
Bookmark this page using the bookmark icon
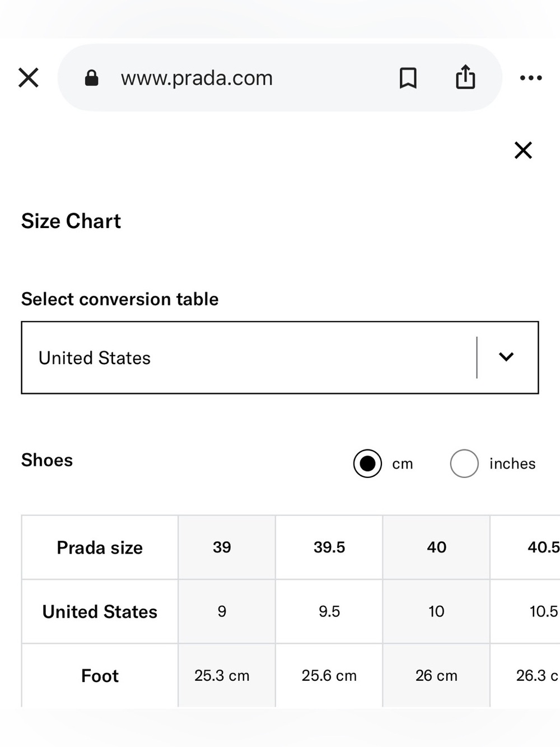[x=408, y=78]
